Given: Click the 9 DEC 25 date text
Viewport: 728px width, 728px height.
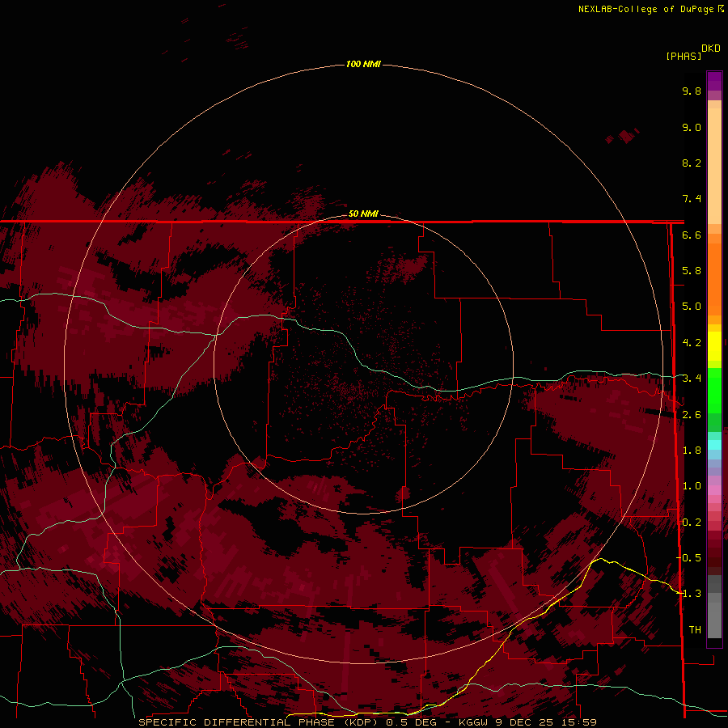Looking at the screenshot, I should (x=525, y=722).
